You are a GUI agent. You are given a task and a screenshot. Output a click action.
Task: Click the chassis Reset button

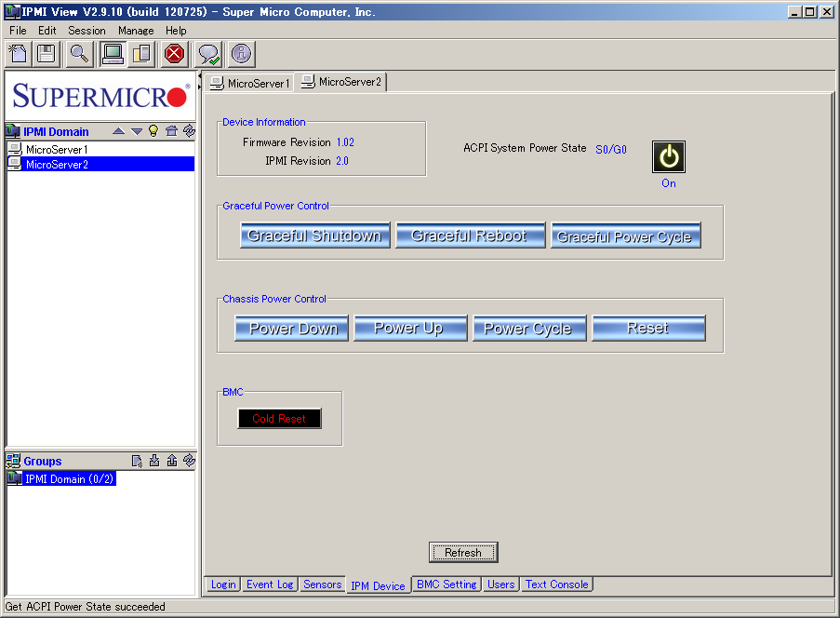[648, 328]
